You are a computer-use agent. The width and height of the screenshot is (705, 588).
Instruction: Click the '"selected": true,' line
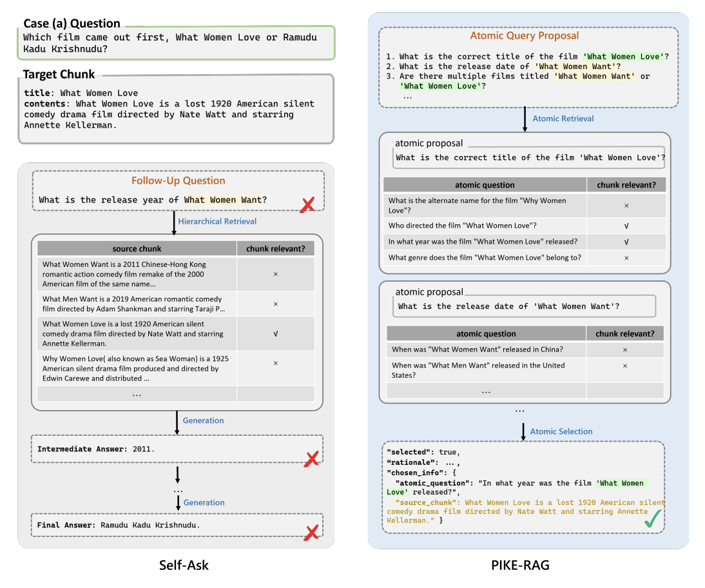coord(423,452)
